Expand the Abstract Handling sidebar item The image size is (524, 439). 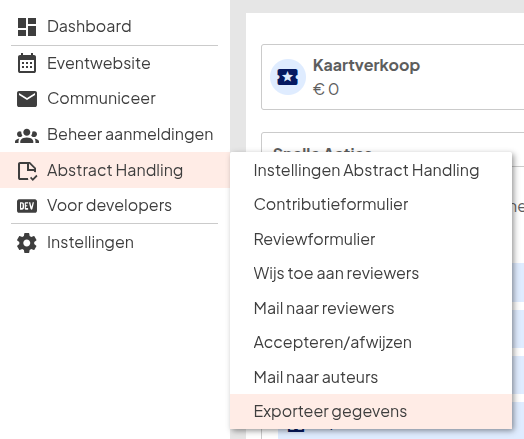click(x=115, y=170)
